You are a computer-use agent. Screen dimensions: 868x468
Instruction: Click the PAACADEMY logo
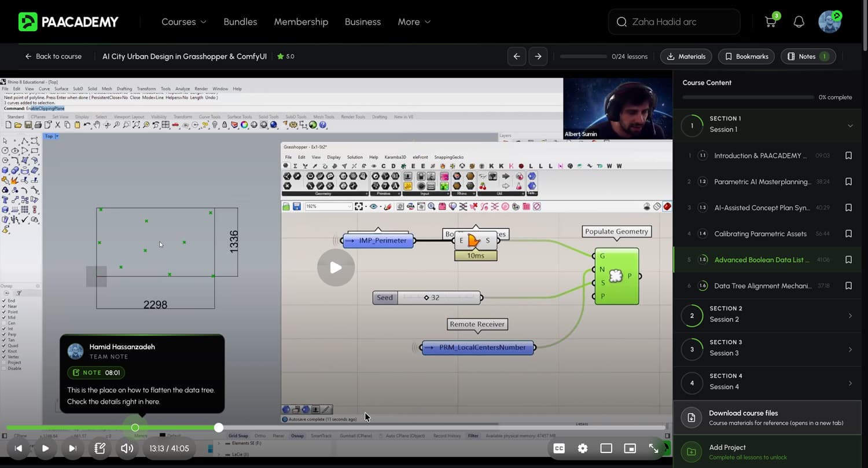[x=68, y=22]
